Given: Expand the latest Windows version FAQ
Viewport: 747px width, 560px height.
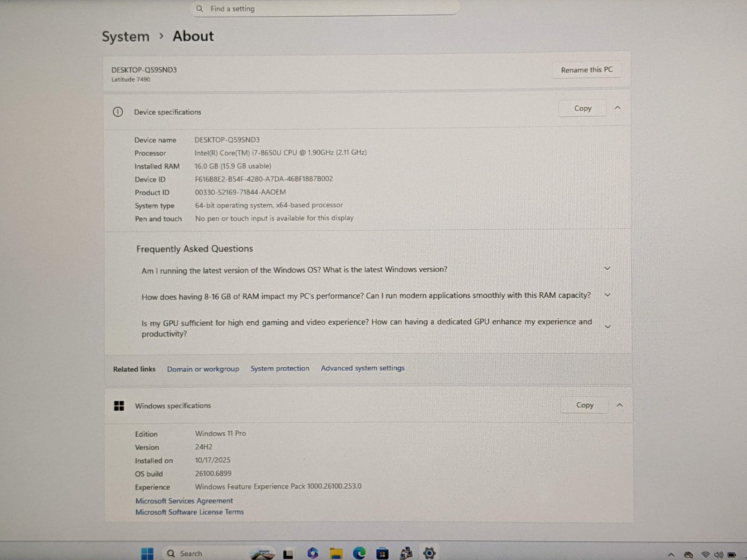Looking at the screenshot, I should (607, 269).
